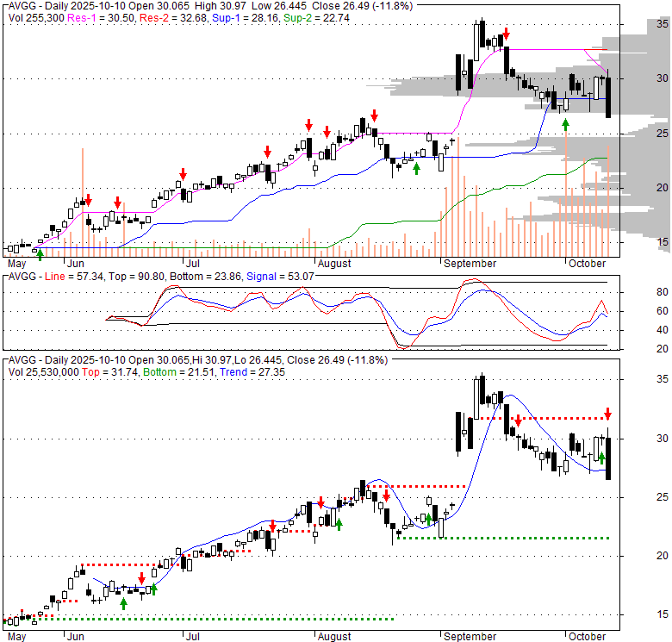Image resolution: width=672 pixels, height=642 pixels.
Task: Click the August label under the bottom chart
Action: click(x=334, y=637)
